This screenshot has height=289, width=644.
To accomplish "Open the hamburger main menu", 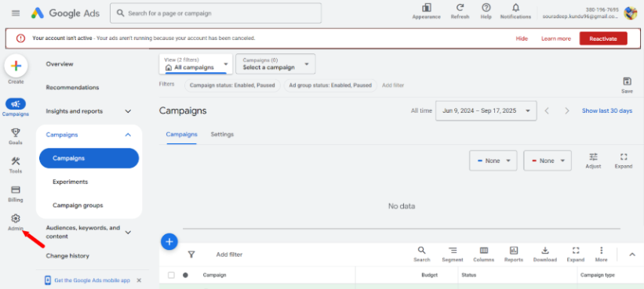I will (16, 13).
